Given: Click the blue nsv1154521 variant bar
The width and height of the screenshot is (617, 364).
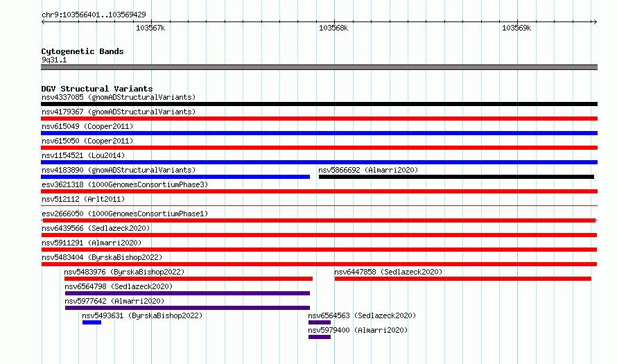Looking at the screenshot, I should point(319,162).
